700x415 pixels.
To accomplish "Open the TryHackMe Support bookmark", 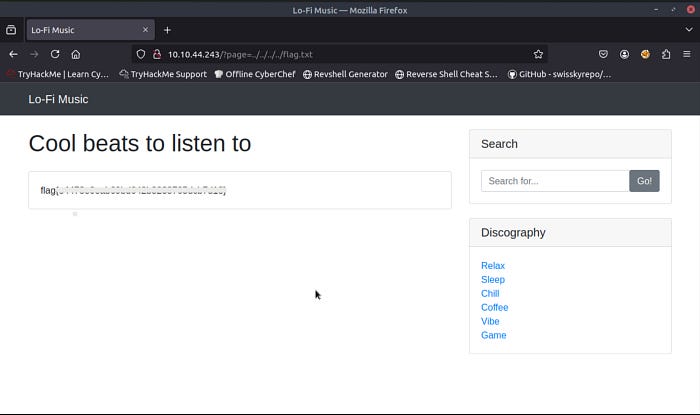I will [x=163, y=74].
